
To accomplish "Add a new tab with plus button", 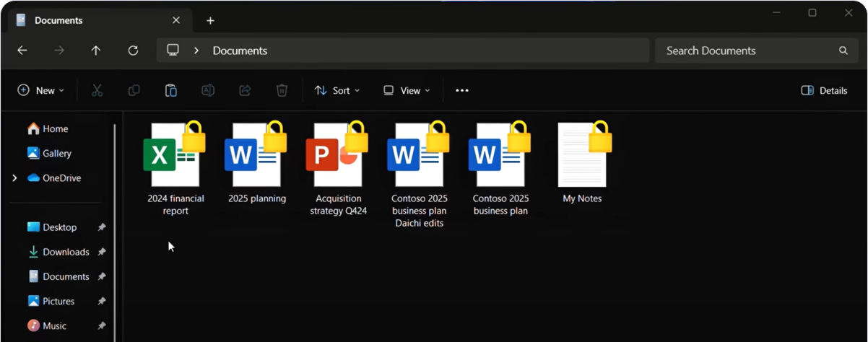I will [x=210, y=20].
